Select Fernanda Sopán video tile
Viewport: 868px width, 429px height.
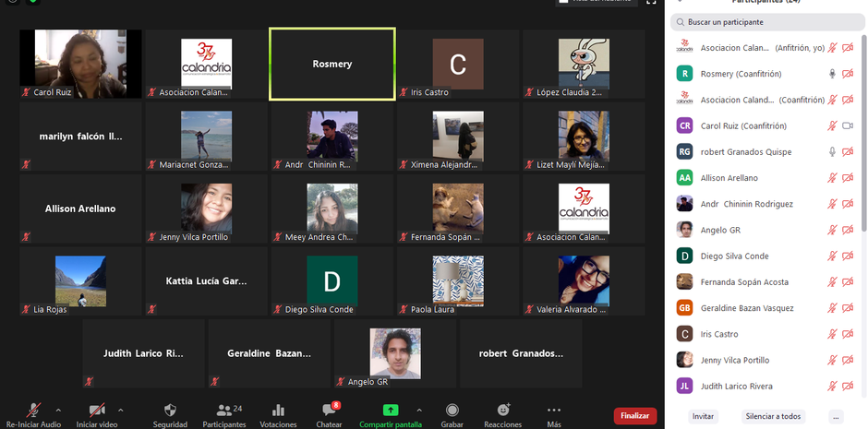(458, 209)
